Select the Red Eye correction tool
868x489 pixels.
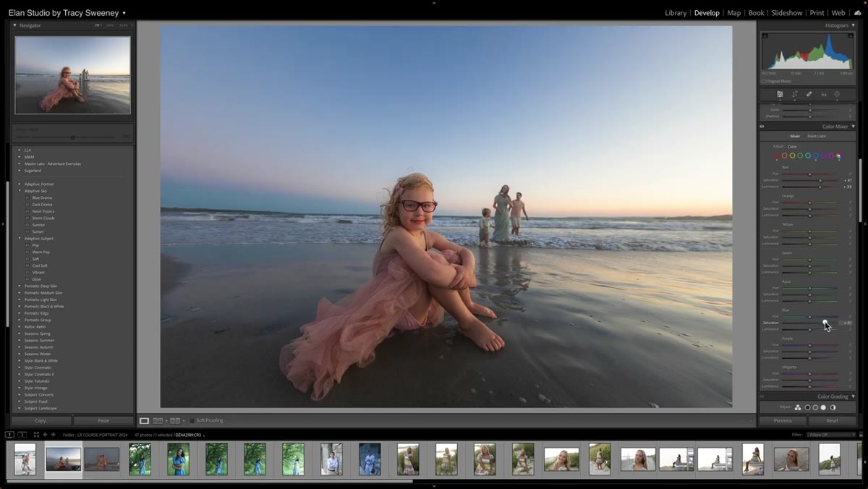click(x=823, y=94)
